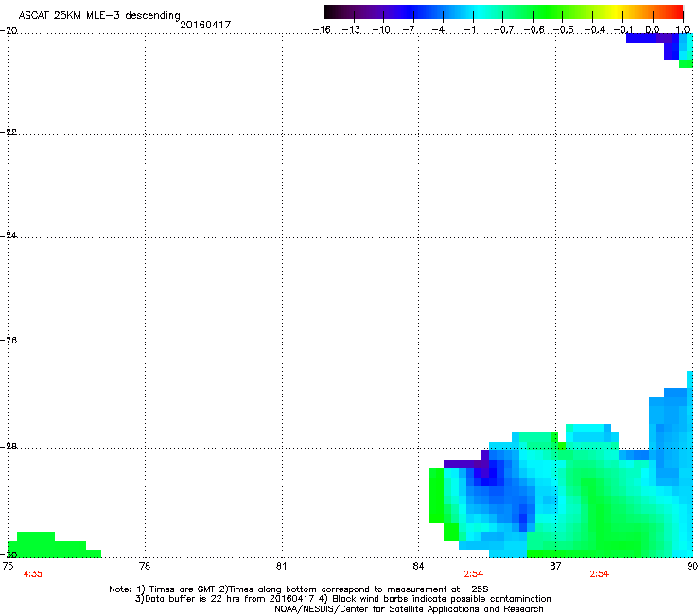This screenshot has height=615, width=700.
Task: Click the color bar value -0.1
Action: [x=623, y=30]
